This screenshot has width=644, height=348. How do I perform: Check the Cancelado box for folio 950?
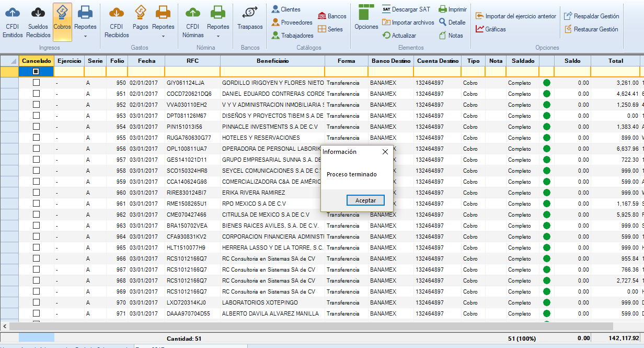pyautogui.click(x=36, y=83)
